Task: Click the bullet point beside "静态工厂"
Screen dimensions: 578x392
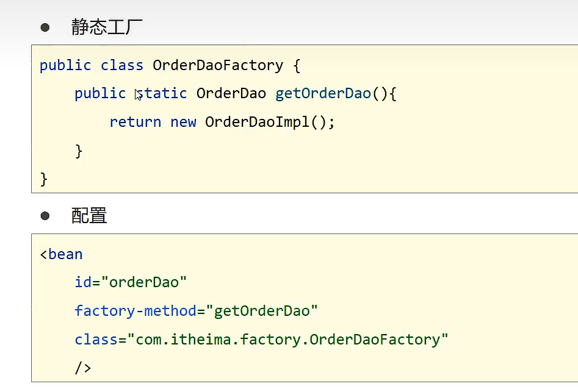Action: [45, 27]
